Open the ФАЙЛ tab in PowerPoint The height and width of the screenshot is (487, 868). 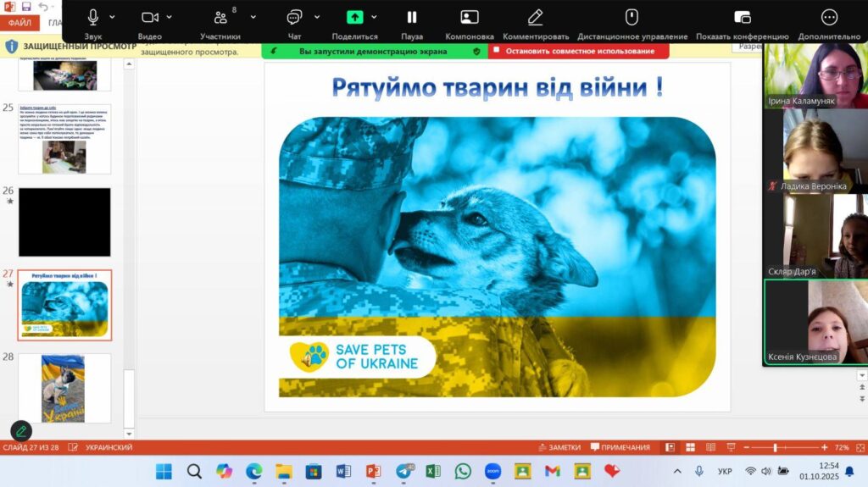(x=19, y=23)
